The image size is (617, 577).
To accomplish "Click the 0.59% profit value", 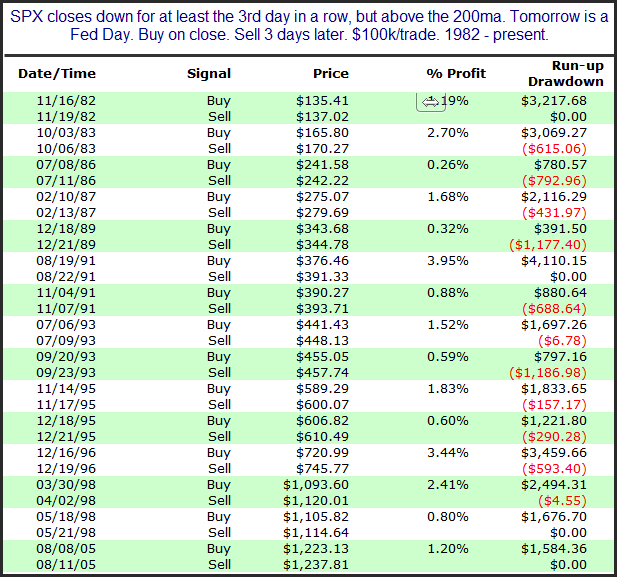I will coord(448,357).
